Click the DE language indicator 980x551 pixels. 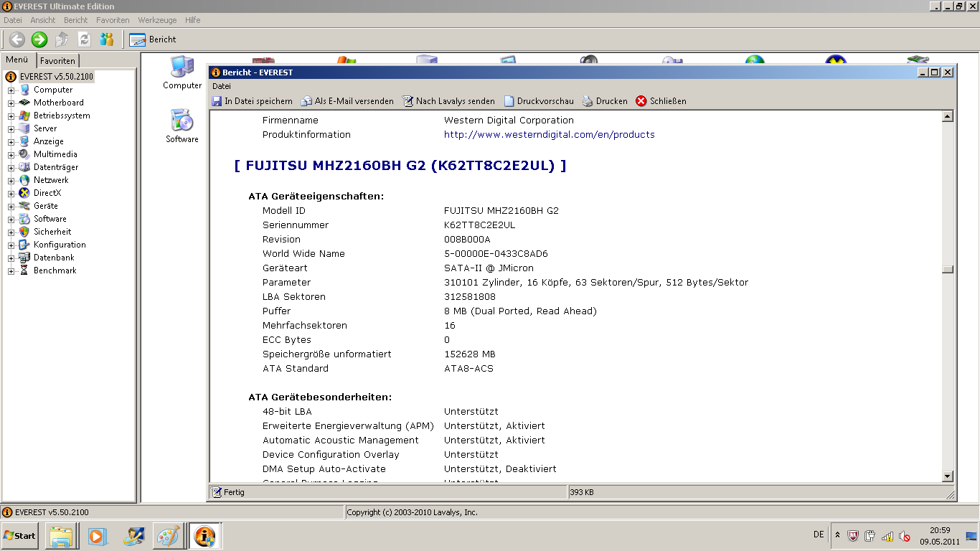[x=819, y=535]
